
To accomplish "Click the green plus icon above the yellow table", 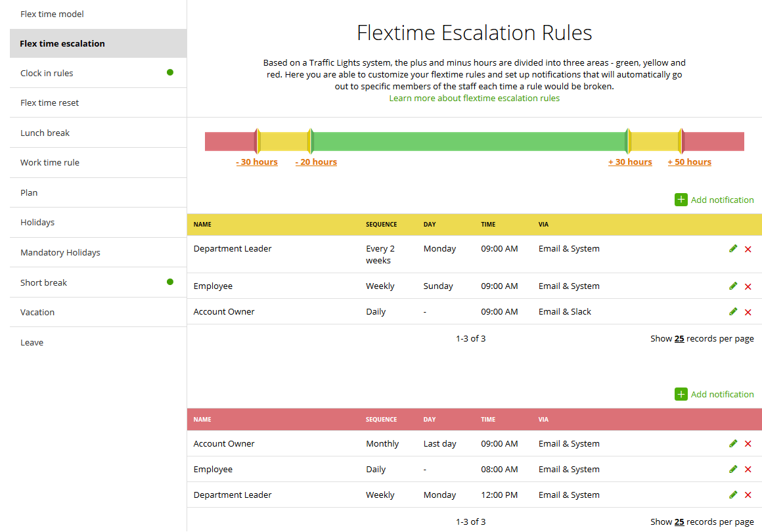I will tap(681, 199).
